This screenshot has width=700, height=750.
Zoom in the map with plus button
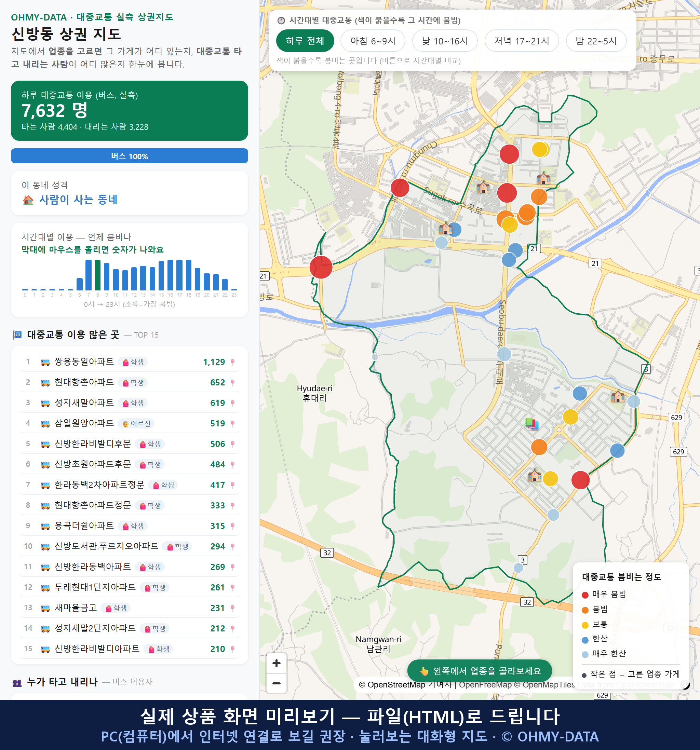point(276,663)
